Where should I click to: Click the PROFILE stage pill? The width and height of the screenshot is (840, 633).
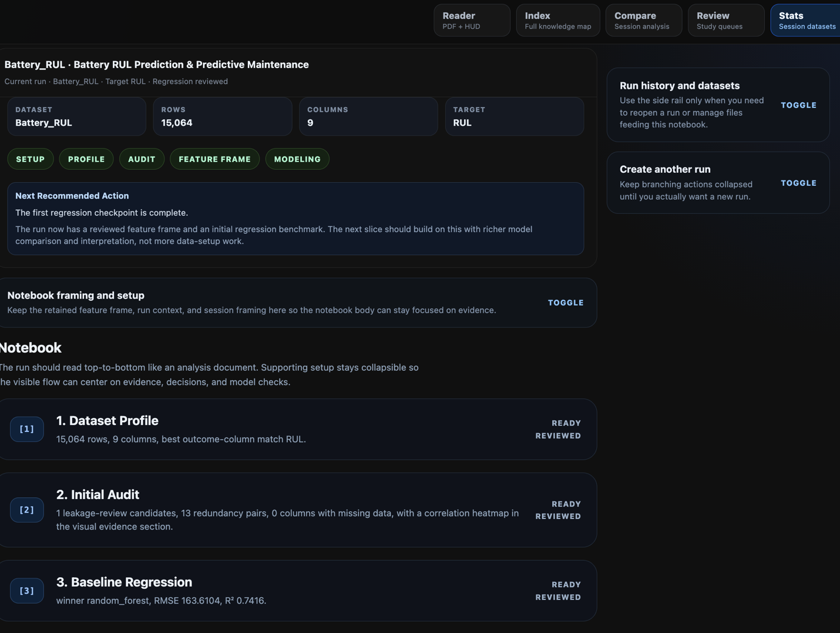(86, 159)
